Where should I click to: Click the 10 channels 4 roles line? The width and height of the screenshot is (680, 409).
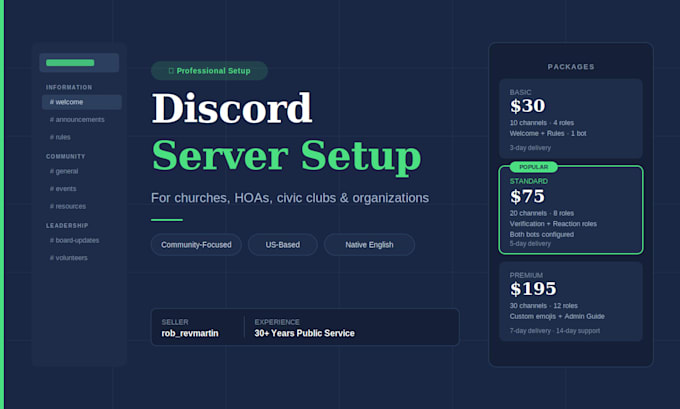click(542, 123)
